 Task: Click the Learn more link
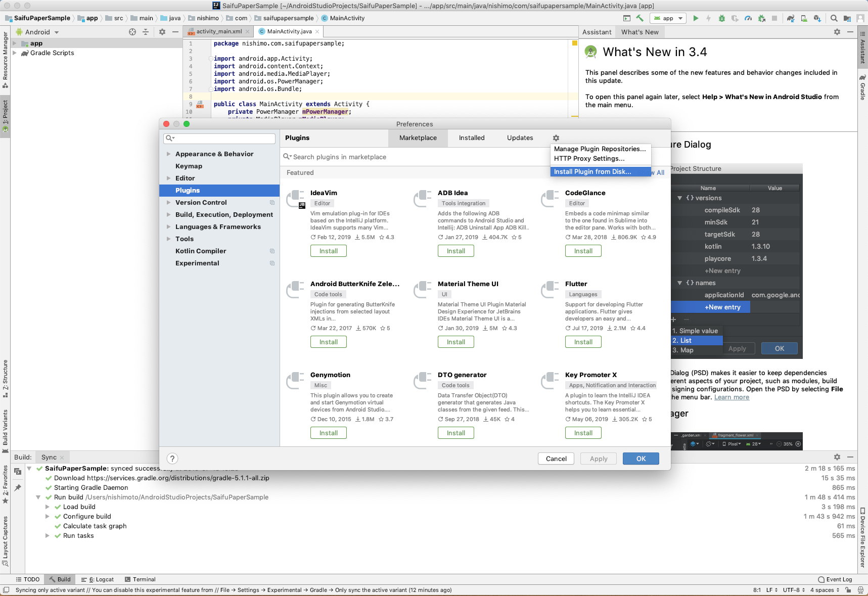point(732,397)
